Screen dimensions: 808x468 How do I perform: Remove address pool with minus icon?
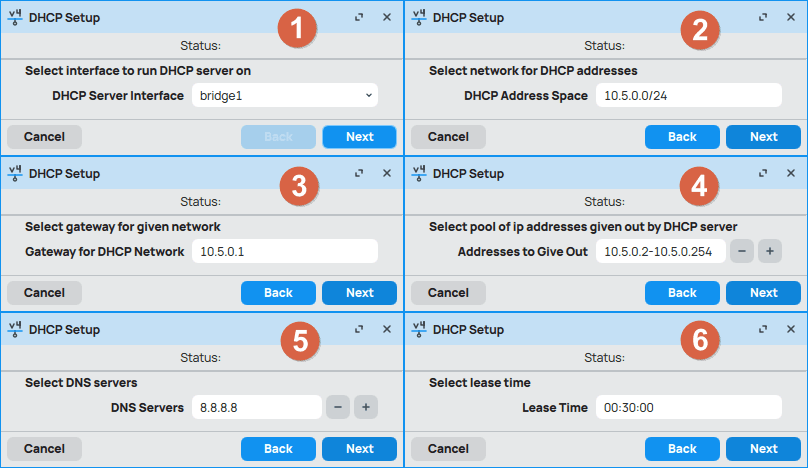742,251
